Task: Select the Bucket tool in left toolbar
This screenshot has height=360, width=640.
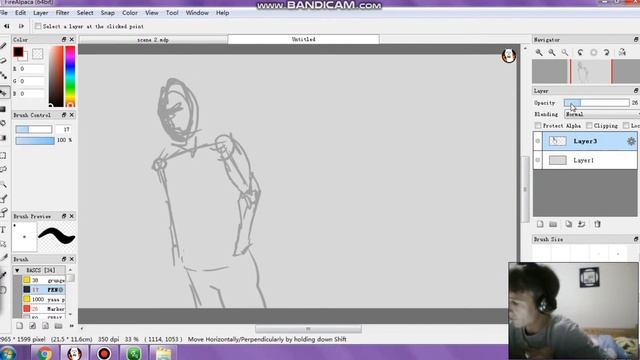Action: pyautogui.click(x=3, y=123)
